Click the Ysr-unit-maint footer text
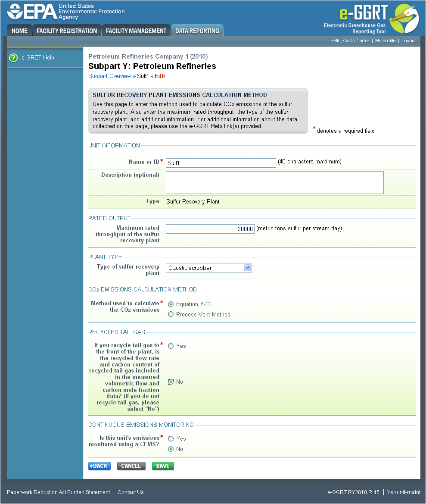The height and width of the screenshot is (504, 426). tap(404, 492)
